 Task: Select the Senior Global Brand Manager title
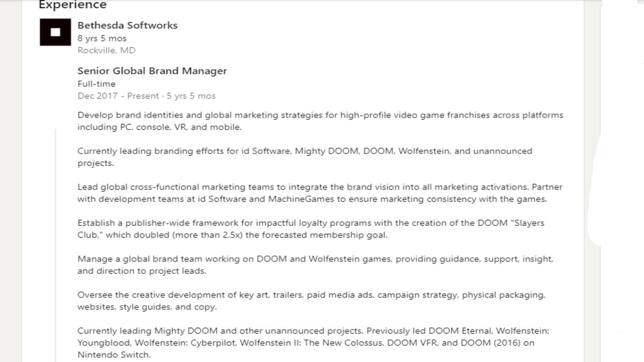(x=152, y=71)
